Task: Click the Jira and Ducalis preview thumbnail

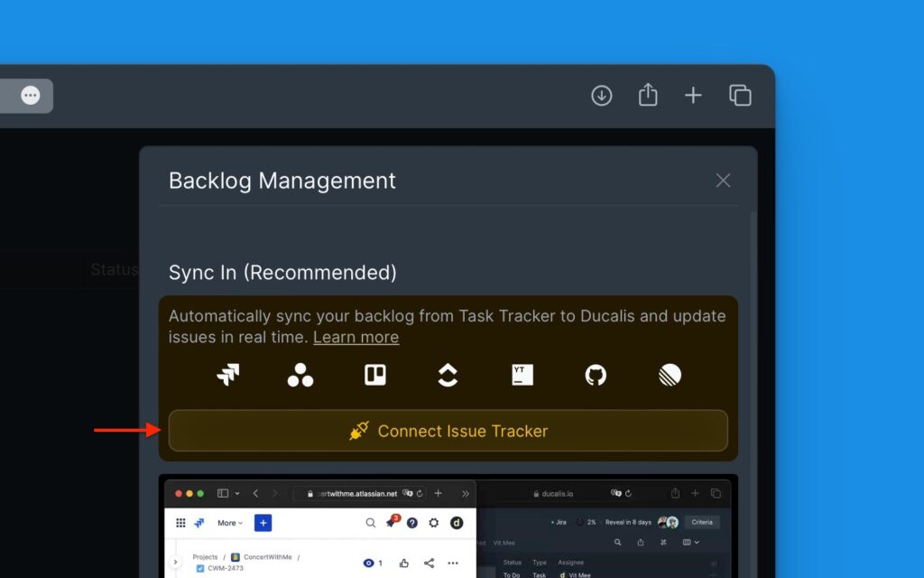Action: point(448,527)
